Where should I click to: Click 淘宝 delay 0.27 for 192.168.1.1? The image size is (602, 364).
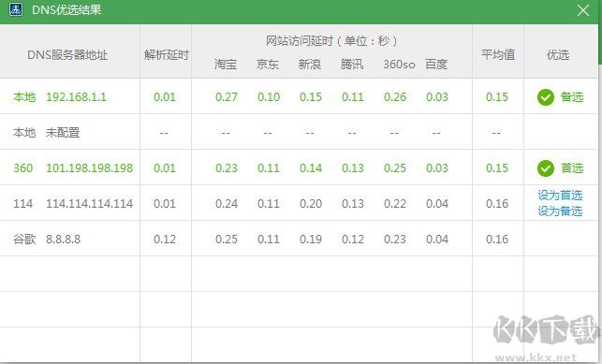[x=227, y=97]
